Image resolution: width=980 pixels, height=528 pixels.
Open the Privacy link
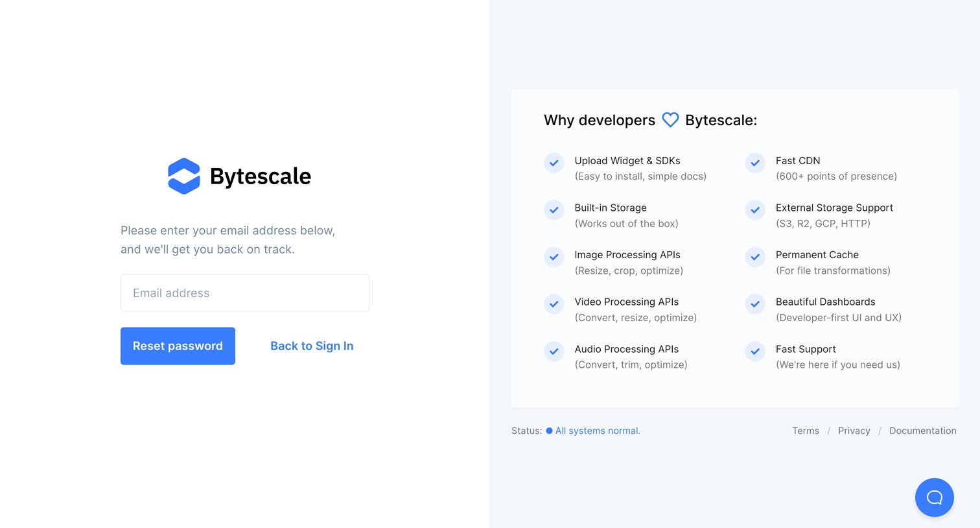coord(854,431)
